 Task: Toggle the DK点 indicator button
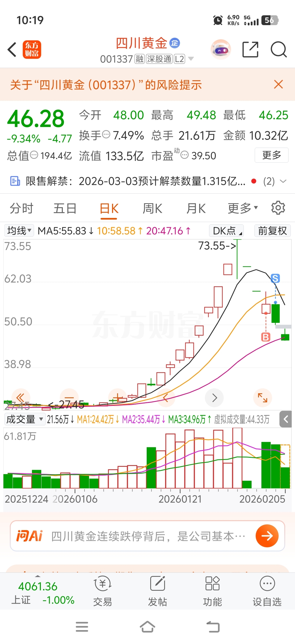226,231
